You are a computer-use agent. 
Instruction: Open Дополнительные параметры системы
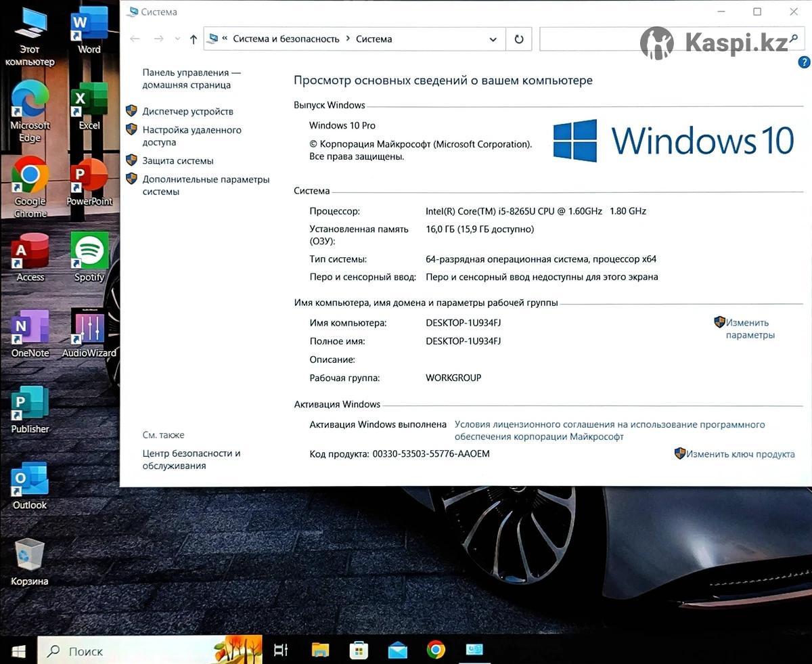click(206, 185)
